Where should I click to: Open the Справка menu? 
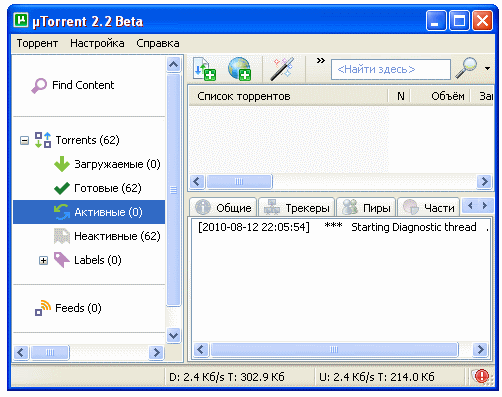click(x=158, y=43)
